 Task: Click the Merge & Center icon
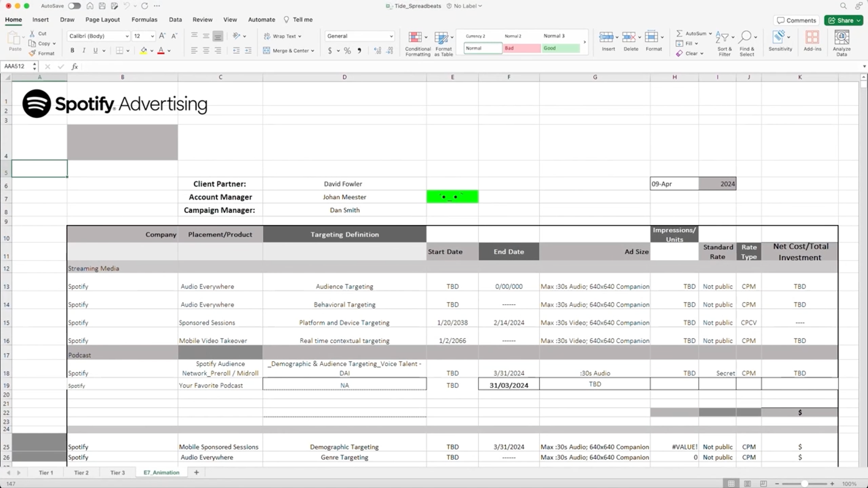pyautogui.click(x=267, y=51)
